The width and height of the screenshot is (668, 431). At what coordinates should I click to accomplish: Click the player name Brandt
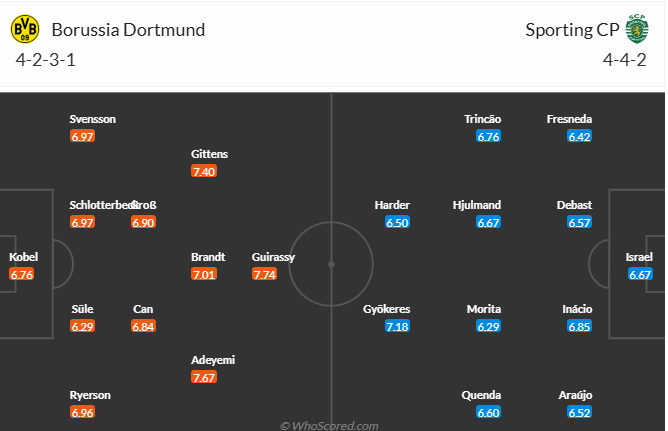(x=208, y=257)
